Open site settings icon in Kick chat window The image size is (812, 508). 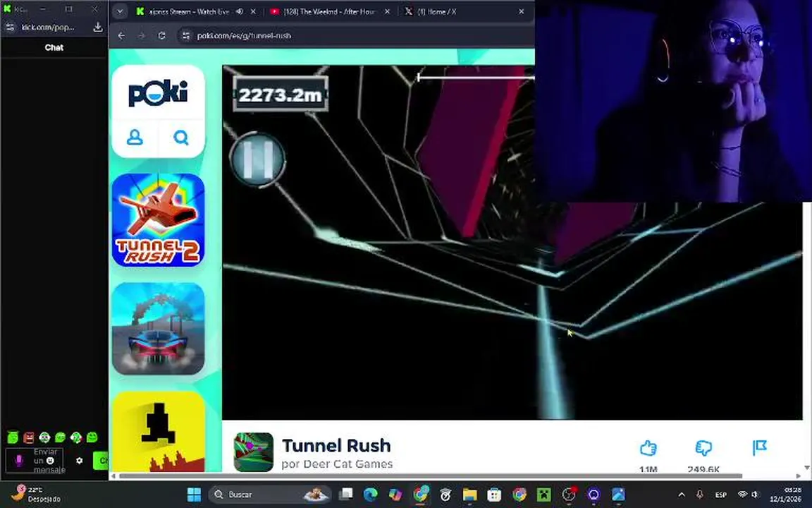tap(10, 27)
